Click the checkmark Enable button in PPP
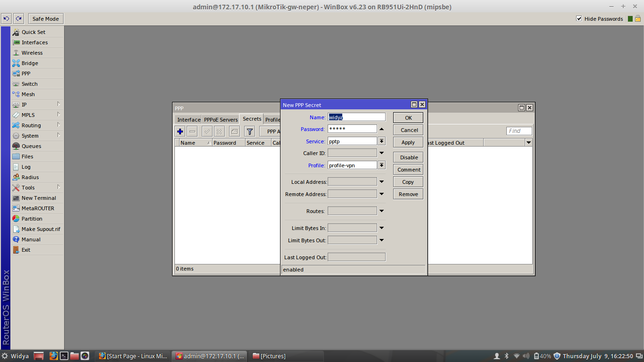 click(x=207, y=132)
